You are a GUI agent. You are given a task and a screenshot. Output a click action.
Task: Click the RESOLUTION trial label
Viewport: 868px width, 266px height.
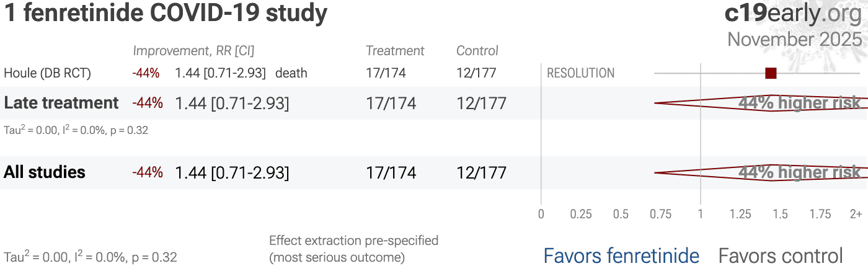coord(580,73)
